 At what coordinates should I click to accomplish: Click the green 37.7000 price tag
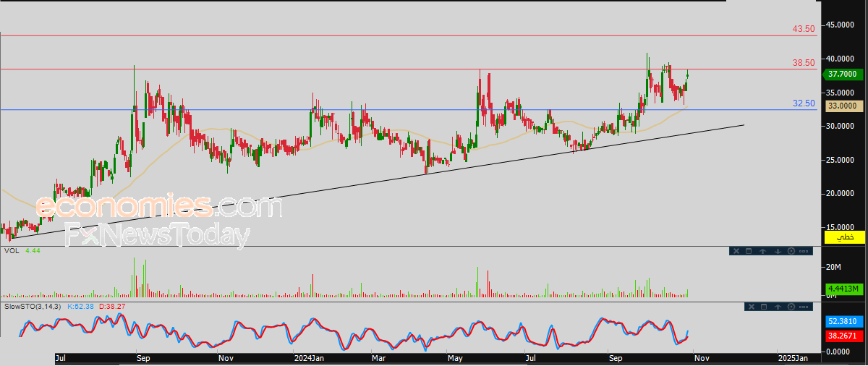pyautogui.click(x=843, y=74)
